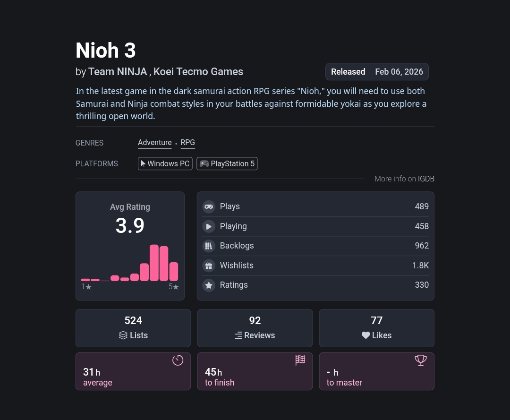
Task: Open the 45h to finish card
Action: tap(255, 371)
